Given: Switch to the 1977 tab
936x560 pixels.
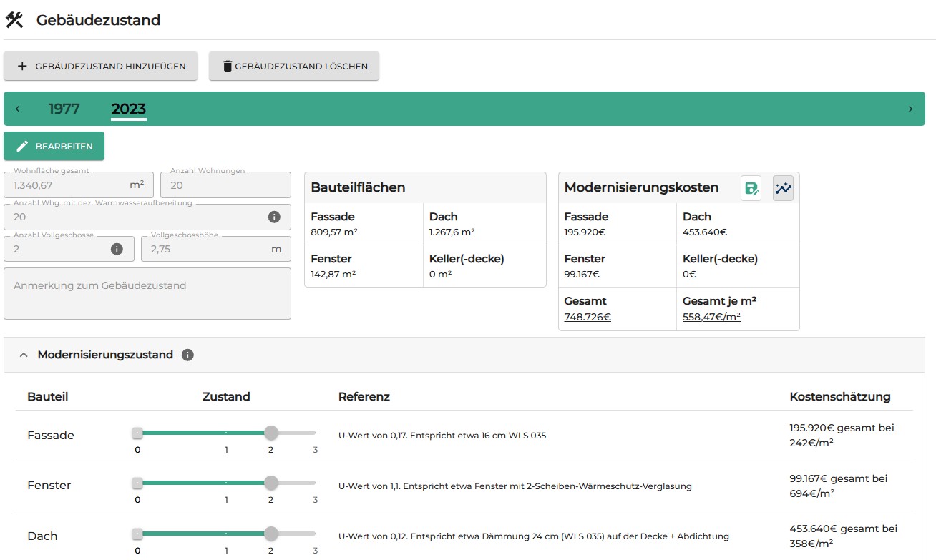Looking at the screenshot, I should (64, 109).
